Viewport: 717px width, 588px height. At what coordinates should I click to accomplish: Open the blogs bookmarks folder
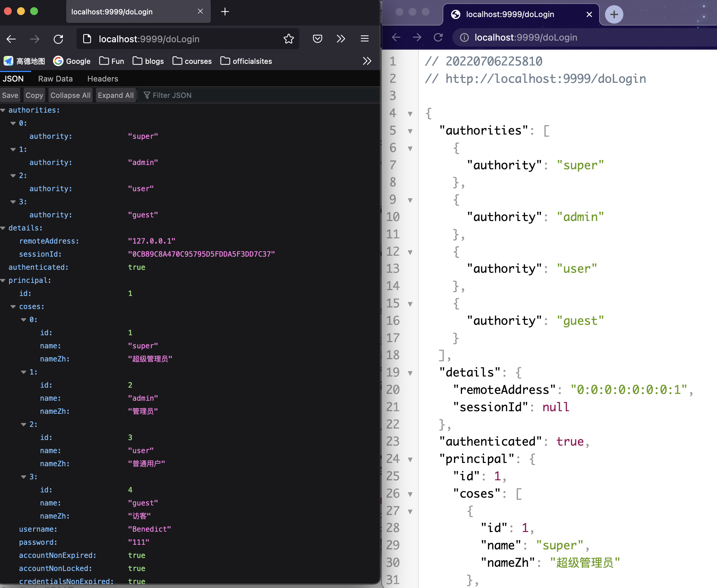point(148,61)
